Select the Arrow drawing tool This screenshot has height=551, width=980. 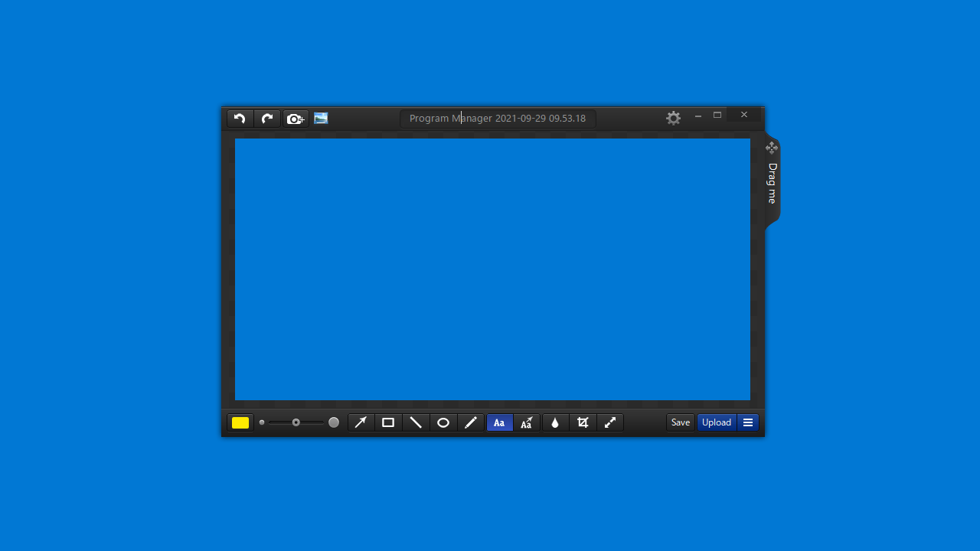click(x=361, y=422)
